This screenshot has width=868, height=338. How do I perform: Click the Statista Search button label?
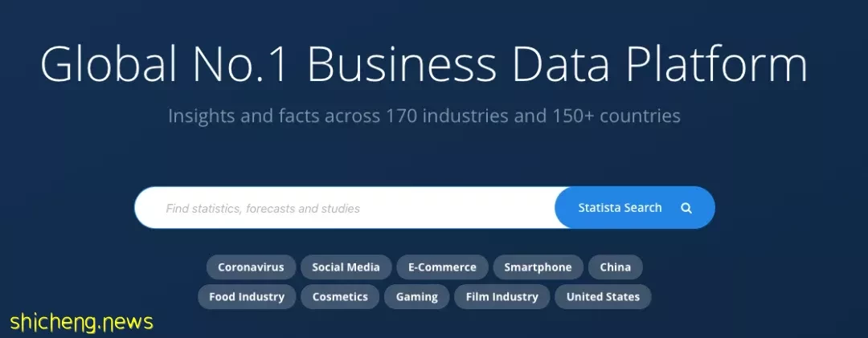(x=620, y=208)
